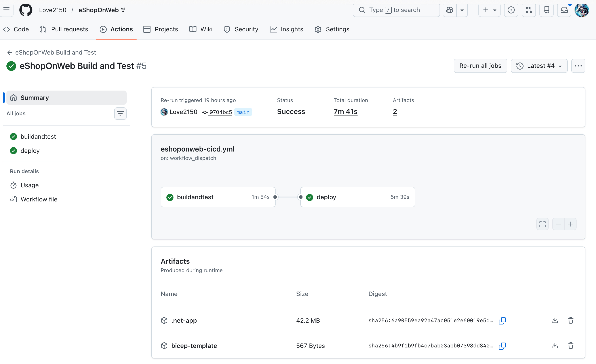The width and height of the screenshot is (596, 364).
Task: Expand the create new plus dropdown
Action: [489, 10]
